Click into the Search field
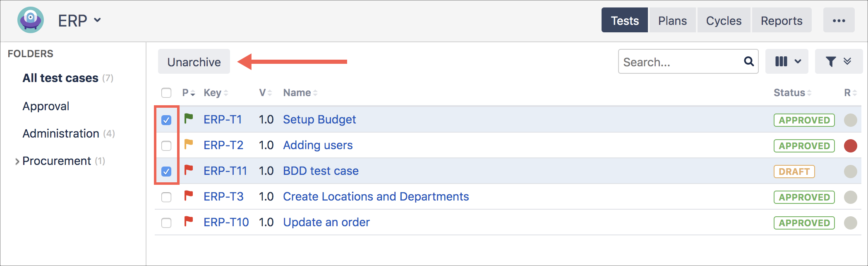The image size is (868, 266). [x=681, y=62]
